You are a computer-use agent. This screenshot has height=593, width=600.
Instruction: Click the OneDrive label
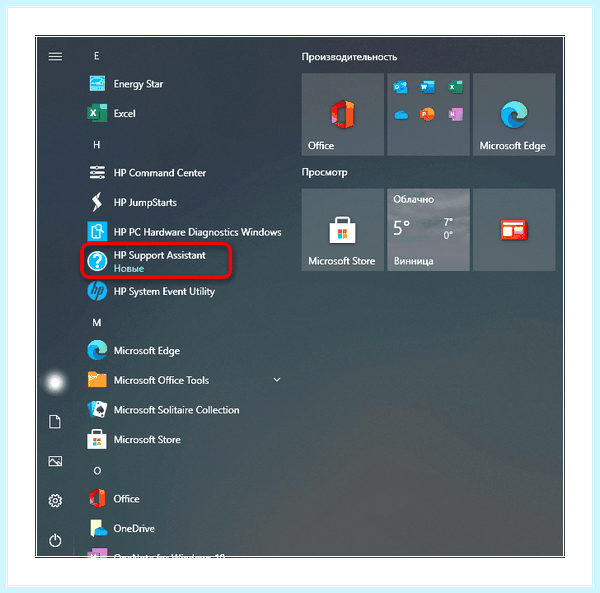click(x=134, y=528)
